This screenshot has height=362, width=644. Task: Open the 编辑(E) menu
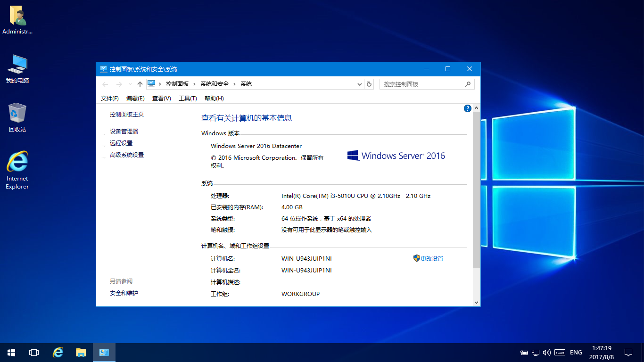(135, 99)
